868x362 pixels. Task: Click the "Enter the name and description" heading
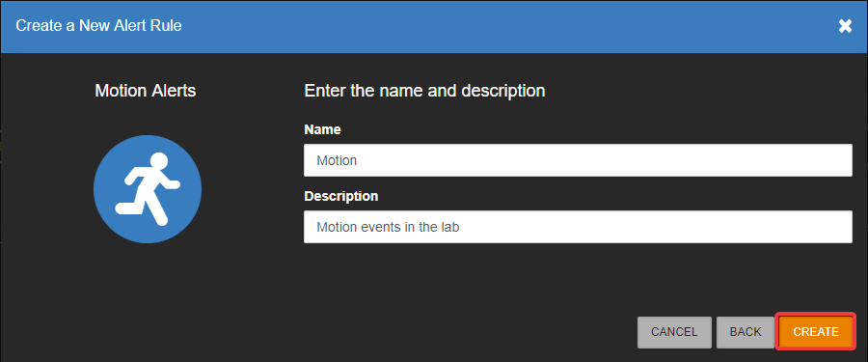point(424,91)
